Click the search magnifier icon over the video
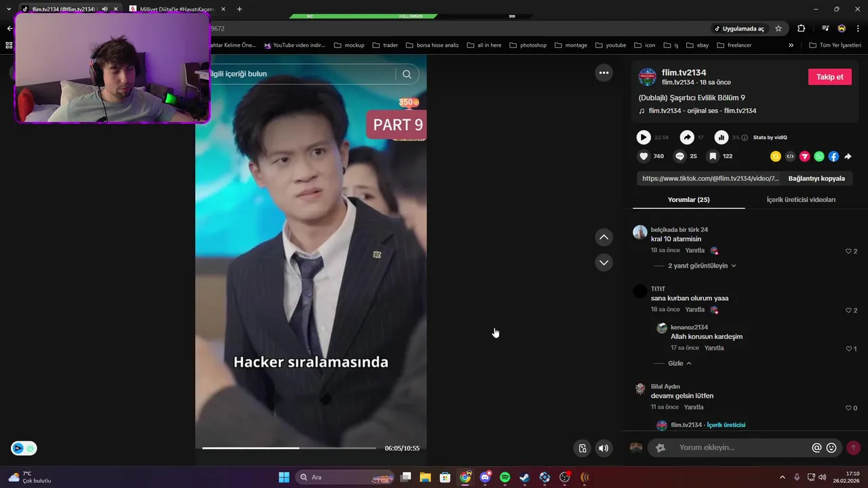The image size is (868, 488). (407, 74)
